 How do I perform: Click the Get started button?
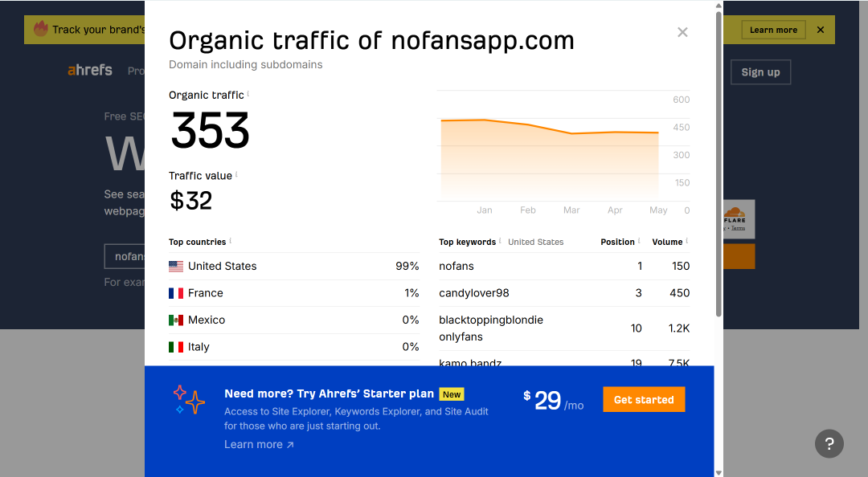[x=644, y=400]
